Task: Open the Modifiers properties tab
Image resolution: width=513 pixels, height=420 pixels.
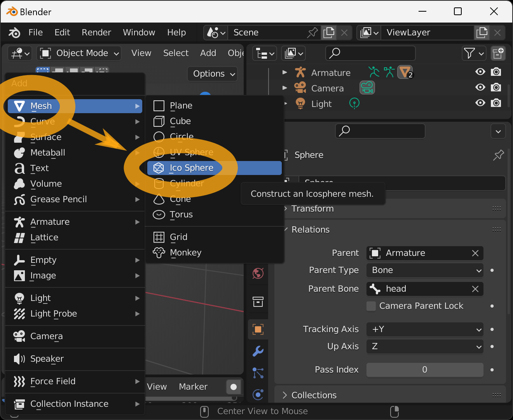Action: 258,351
